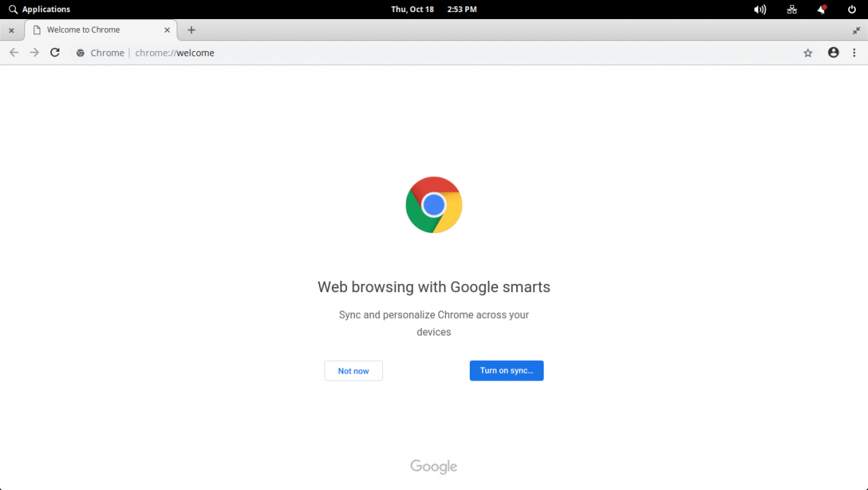868x490 pixels.
Task: Click Turn on sync button
Action: [x=506, y=371]
